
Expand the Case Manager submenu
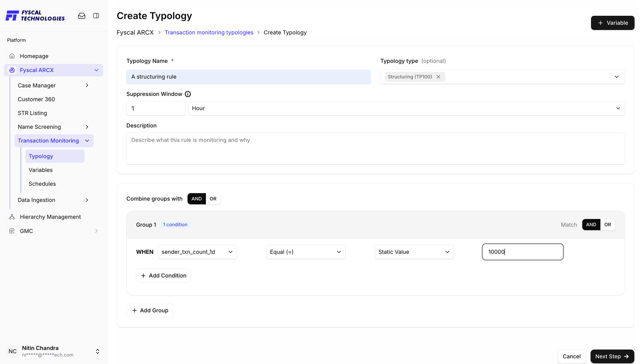(x=87, y=86)
